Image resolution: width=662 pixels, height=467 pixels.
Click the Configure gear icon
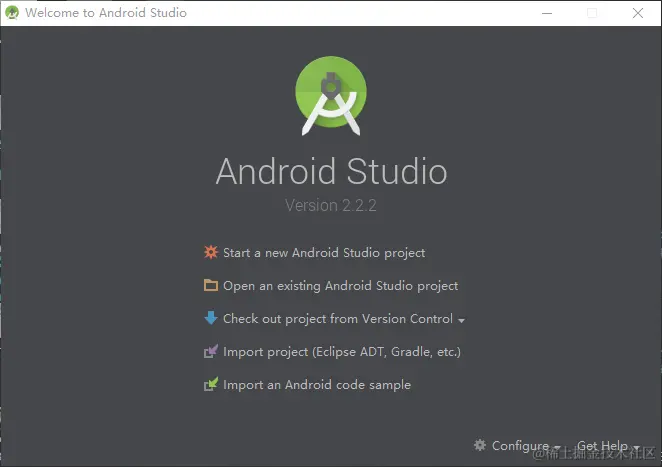[480, 445]
